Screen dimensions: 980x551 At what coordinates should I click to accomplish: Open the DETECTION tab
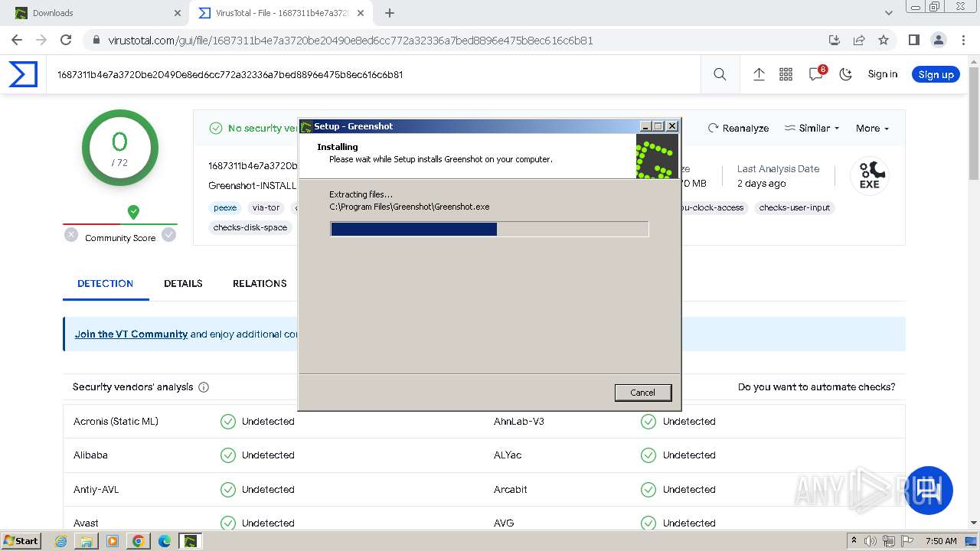point(106,284)
